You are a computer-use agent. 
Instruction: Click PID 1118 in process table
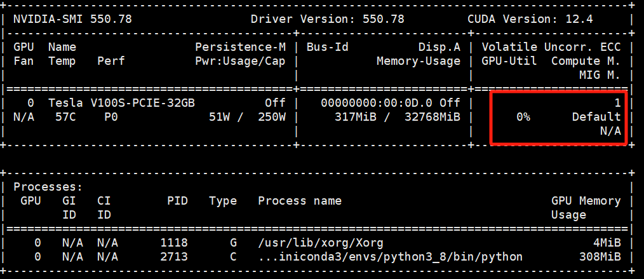[174, 243]
